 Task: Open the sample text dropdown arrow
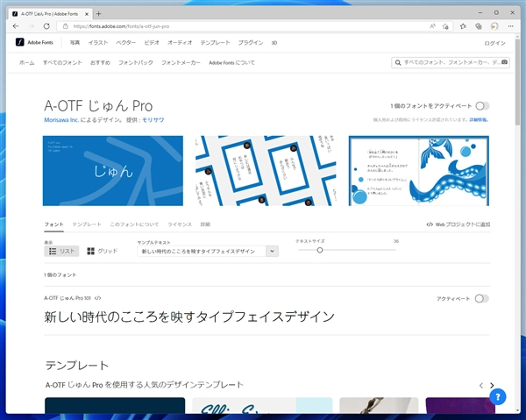tap(272, 251)
